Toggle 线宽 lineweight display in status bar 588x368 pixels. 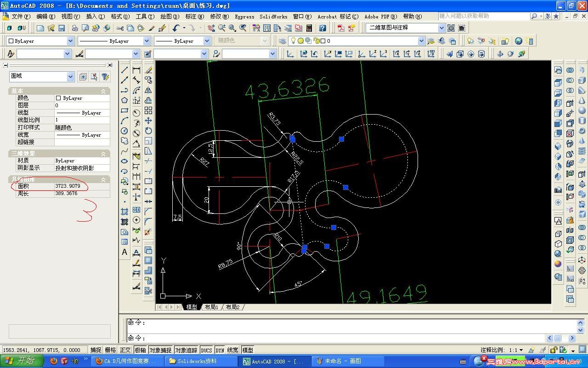233,350
